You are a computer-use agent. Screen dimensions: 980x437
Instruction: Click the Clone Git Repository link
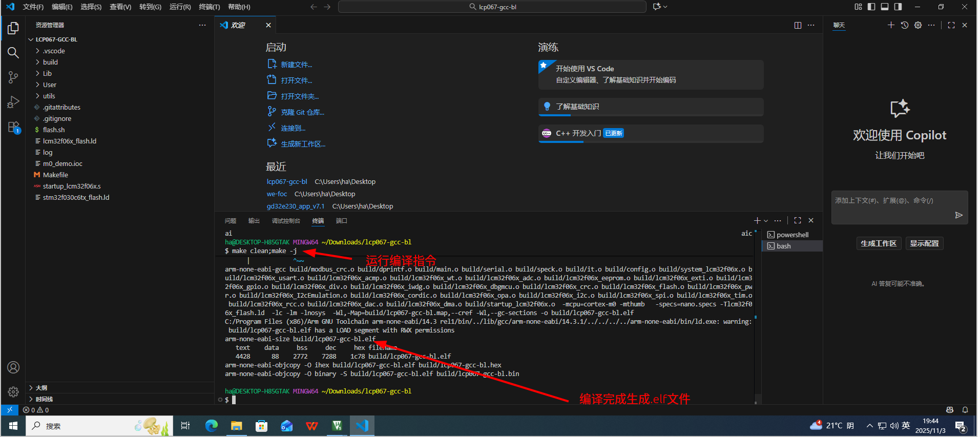(302, 112)
